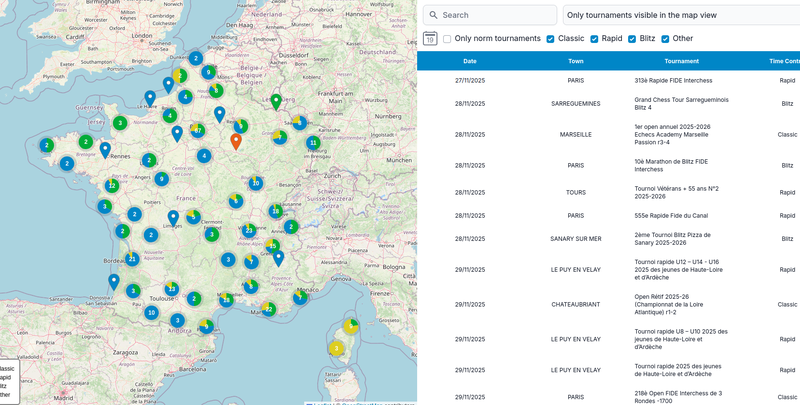
Task: Enable the Only norm tournaments checkbox
Action: pos(447,39)
